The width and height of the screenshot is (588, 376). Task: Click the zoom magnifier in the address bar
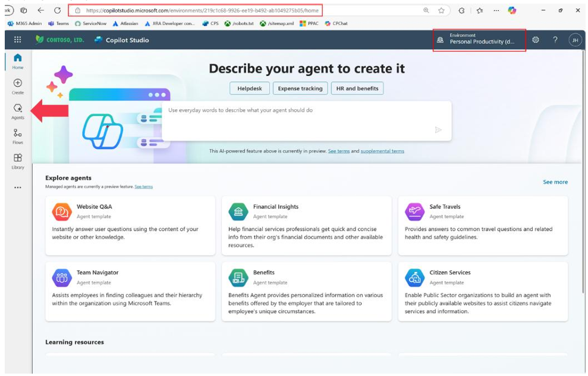coord(426,11)
